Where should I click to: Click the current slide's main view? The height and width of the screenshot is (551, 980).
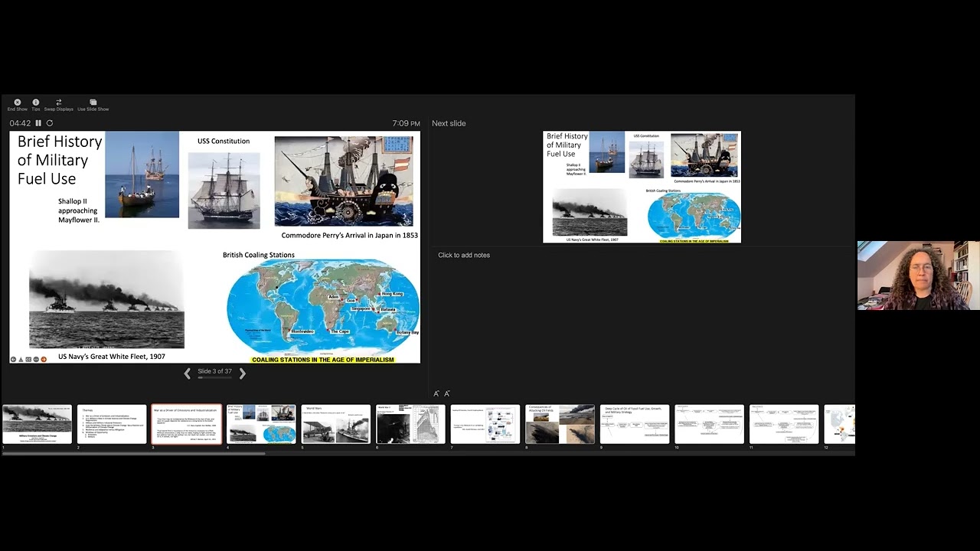215,247
